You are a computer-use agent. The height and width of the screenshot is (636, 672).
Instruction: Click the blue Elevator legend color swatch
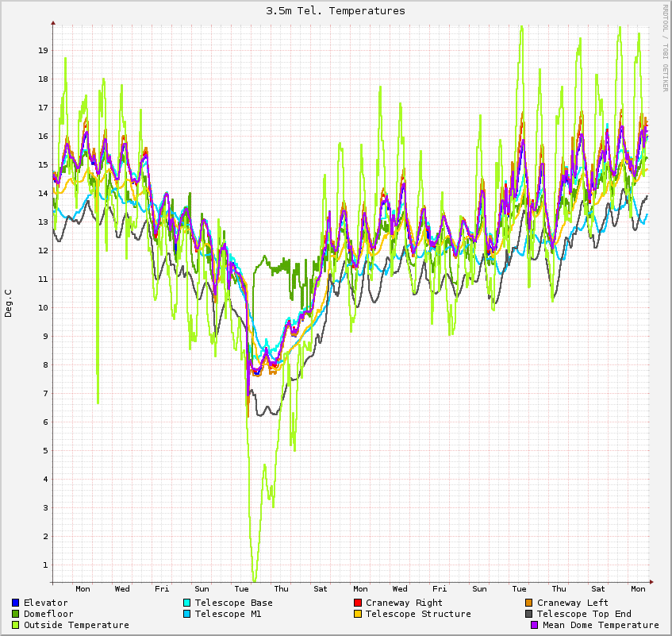click(x=15, y=603)
